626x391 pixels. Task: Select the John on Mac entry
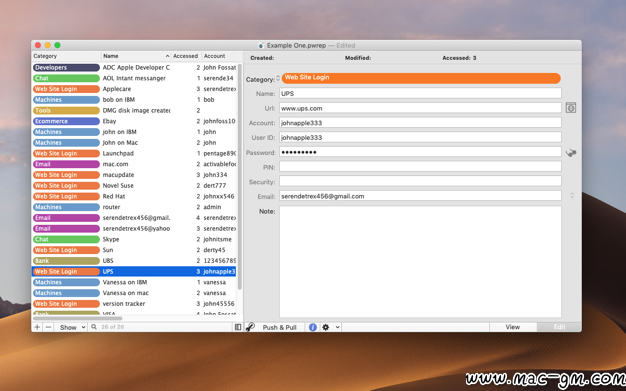coord(134,143)
